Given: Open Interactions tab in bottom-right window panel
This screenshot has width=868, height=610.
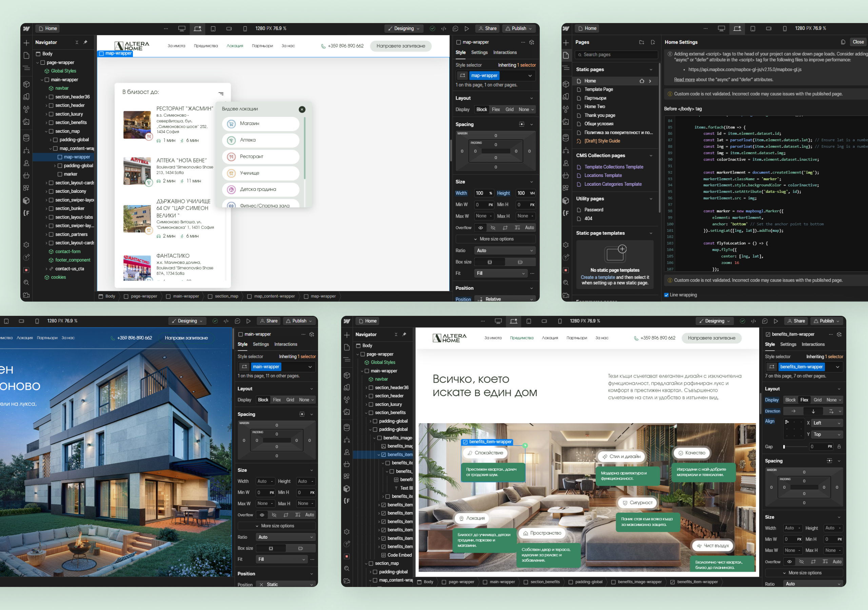Looking at the screenshot, I should click(813, 344).
